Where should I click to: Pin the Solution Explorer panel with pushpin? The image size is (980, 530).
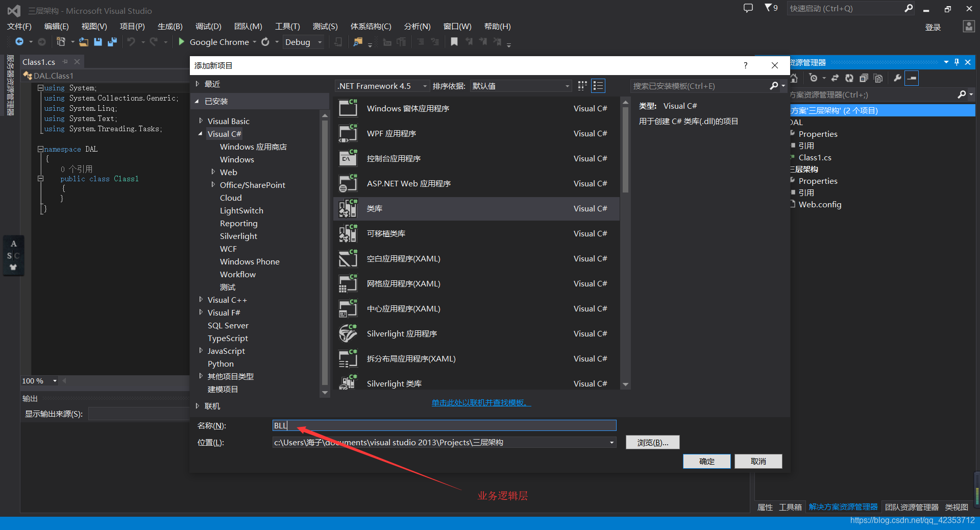(957, 62)
